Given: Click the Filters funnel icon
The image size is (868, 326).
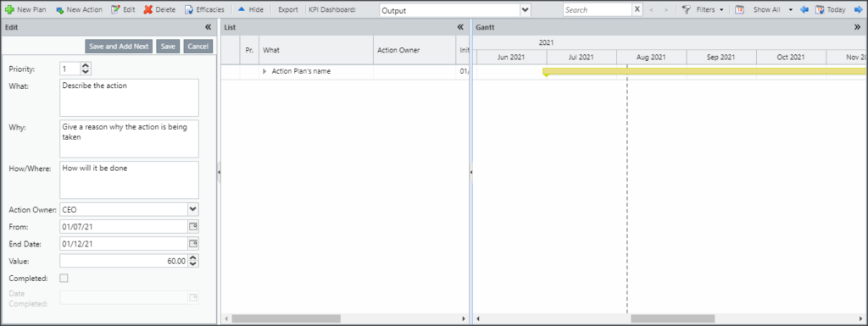Looking at the screenshot, I should (686, 9).
